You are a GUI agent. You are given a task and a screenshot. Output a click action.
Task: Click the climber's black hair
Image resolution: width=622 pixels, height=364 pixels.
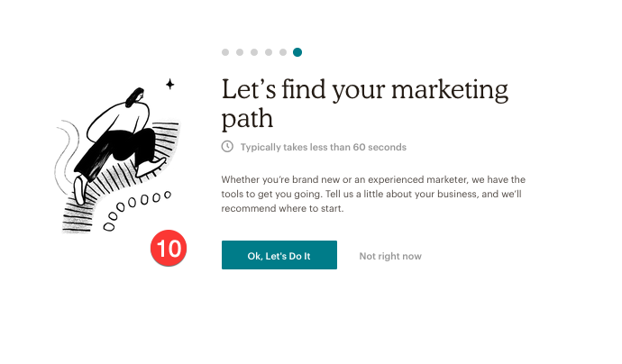(x=135, y=96)
